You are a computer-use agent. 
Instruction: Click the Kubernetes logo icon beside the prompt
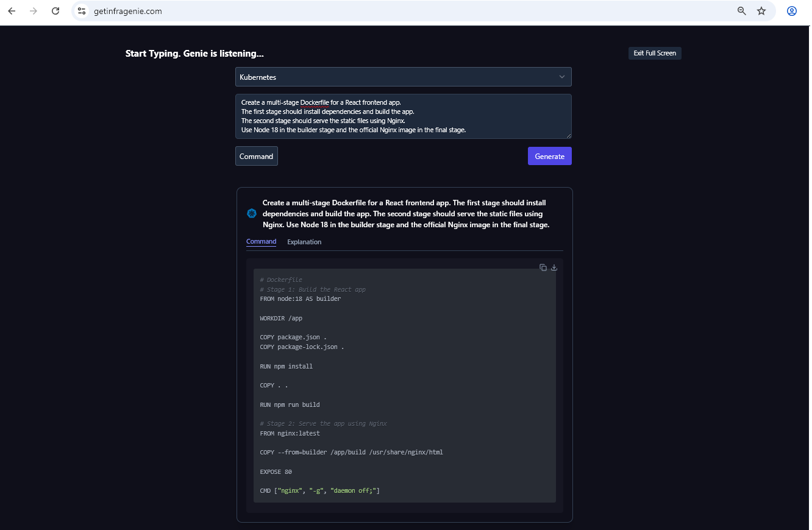[252, 213]
